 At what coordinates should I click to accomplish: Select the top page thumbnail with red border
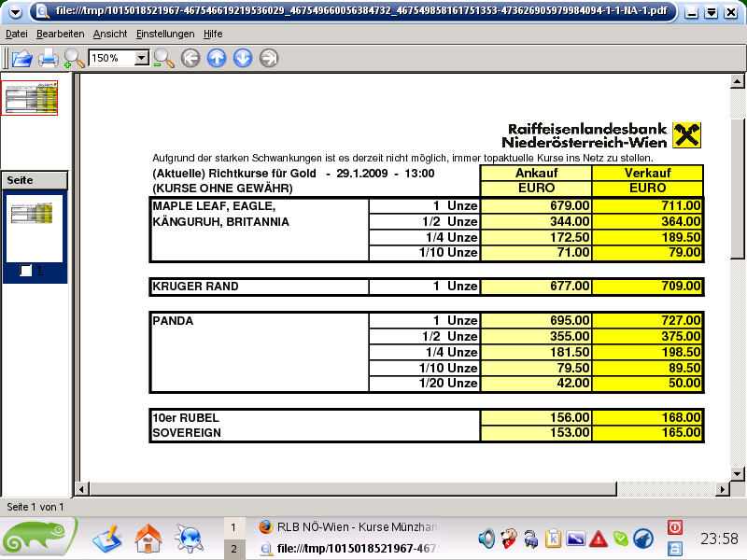point(30,98)
